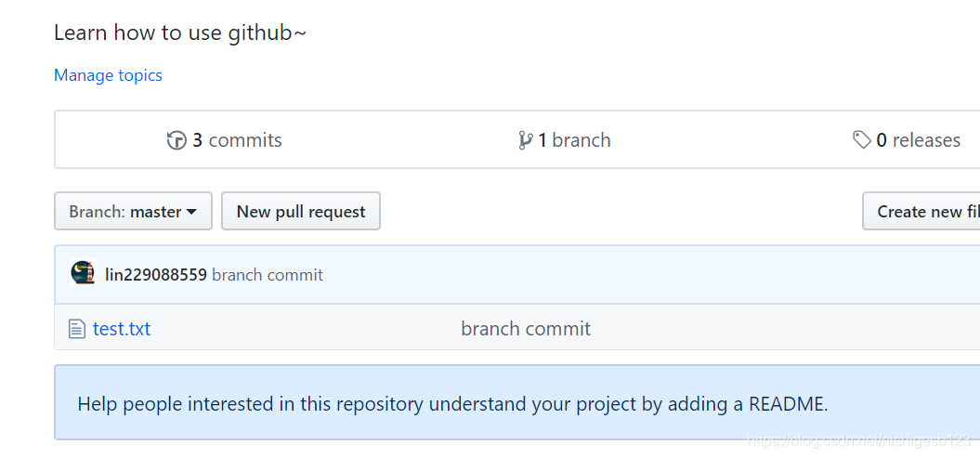Viewport: 980px width, 458px height.
Task: Click the 'Learn how to use github~' description
Action: (x=180, y=33)
